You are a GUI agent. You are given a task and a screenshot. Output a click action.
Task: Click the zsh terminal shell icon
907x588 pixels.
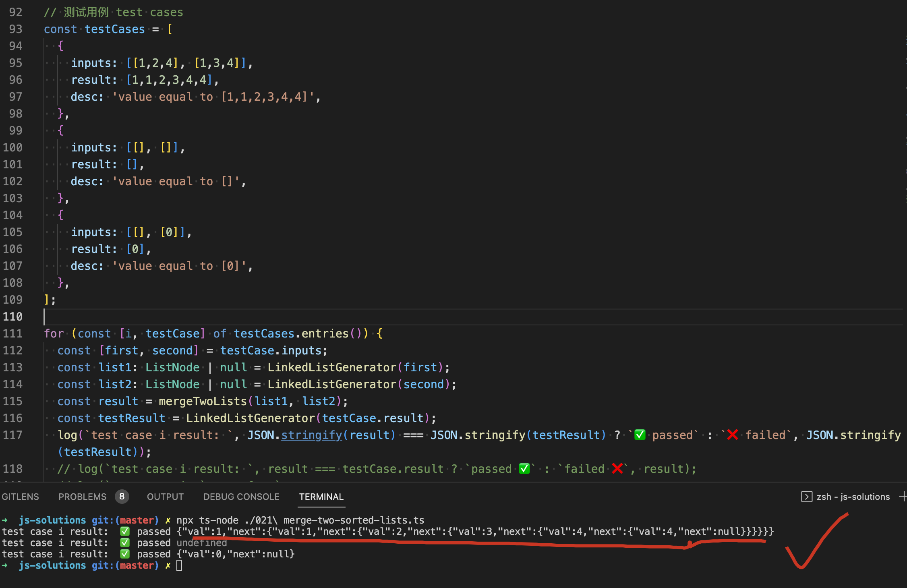tap(807, 497)
